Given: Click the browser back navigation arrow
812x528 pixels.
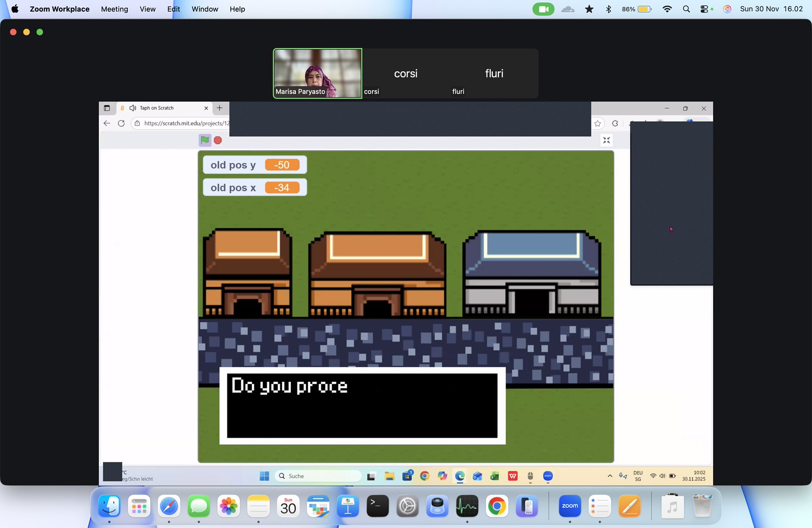Looking at the screenshot, I should tap(107, 123).
